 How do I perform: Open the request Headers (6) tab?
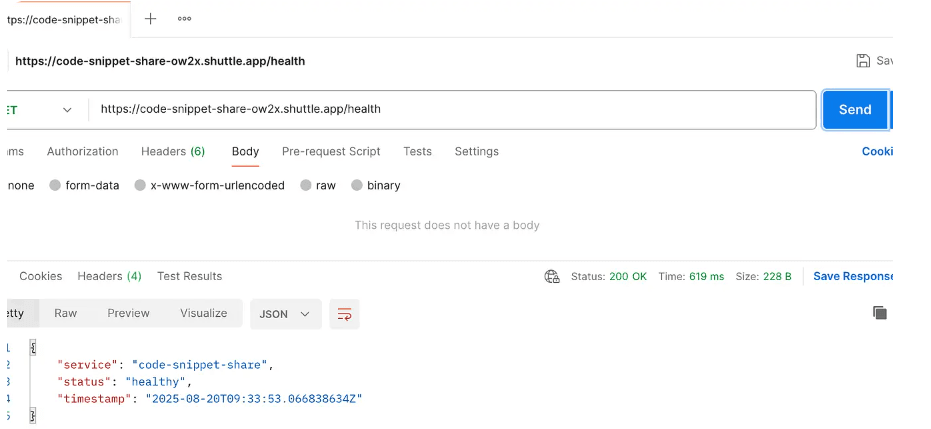pos(173,151)
